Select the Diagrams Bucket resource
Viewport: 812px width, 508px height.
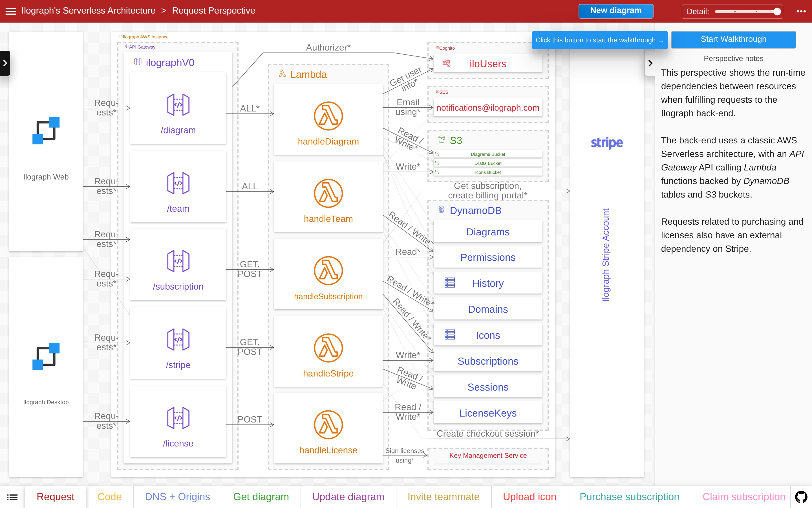(488, 154)
